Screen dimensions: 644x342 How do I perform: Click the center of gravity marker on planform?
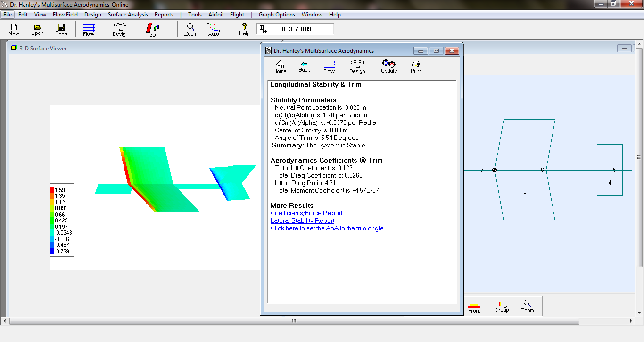pos(495,170)
